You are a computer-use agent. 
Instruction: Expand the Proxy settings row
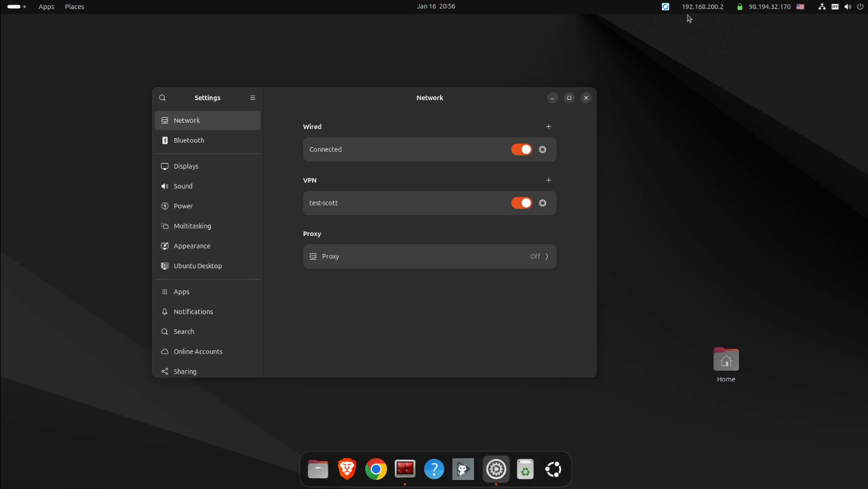pyautogui.click(x=429, y=256)
